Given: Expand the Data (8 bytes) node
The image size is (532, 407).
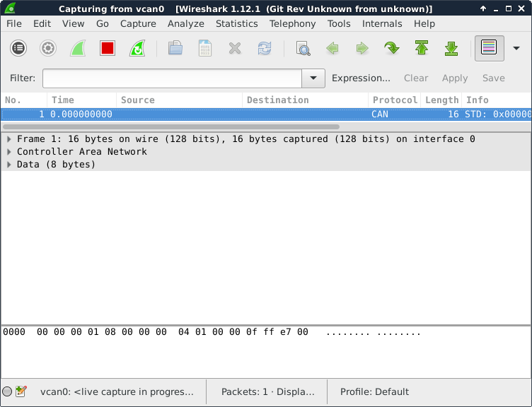Looking at the screenshot, I should [9, 165].
